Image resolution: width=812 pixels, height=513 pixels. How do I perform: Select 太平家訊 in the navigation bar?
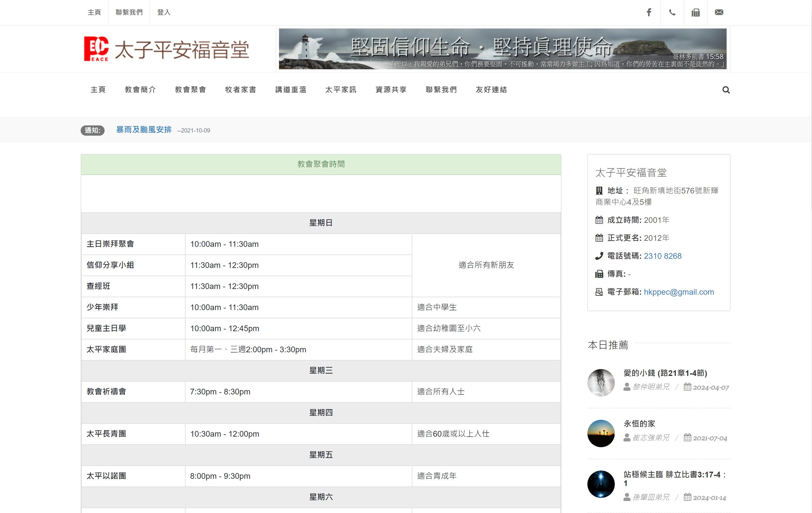tap(341, 90)
